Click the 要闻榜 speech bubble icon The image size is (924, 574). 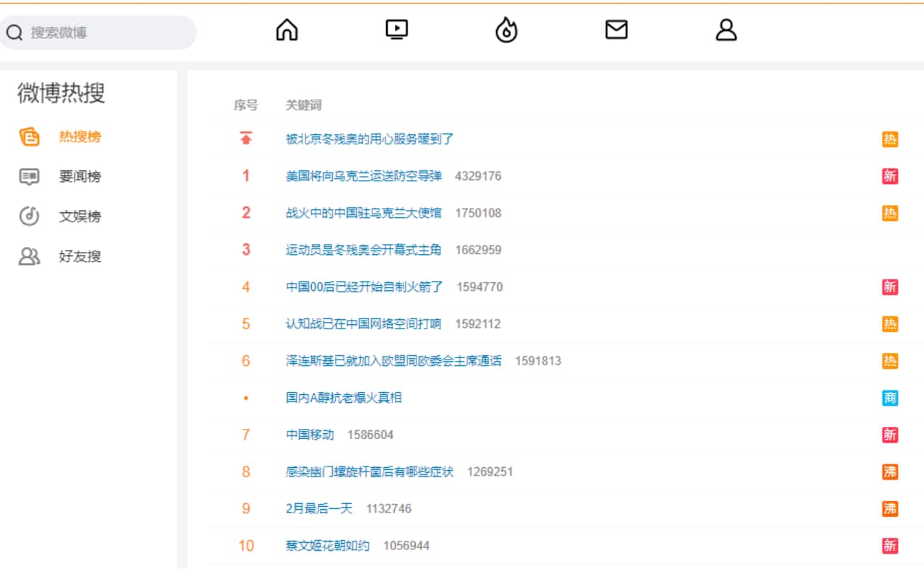(29, 176)
